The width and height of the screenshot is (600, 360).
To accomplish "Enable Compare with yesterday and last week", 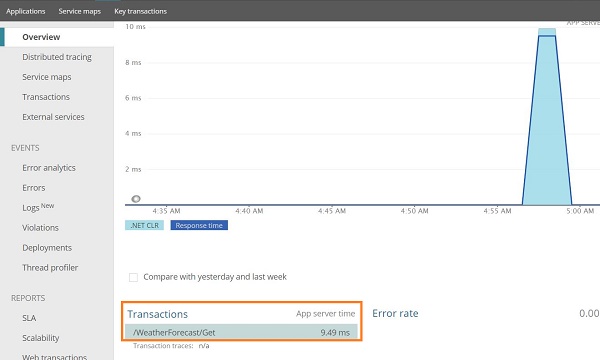I will coord(133,277).
